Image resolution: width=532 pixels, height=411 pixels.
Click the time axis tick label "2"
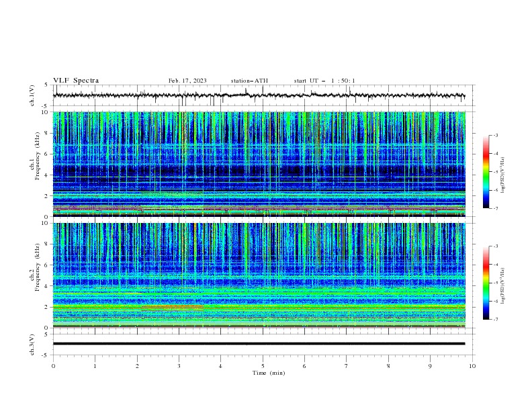click(x=137, y=366)
